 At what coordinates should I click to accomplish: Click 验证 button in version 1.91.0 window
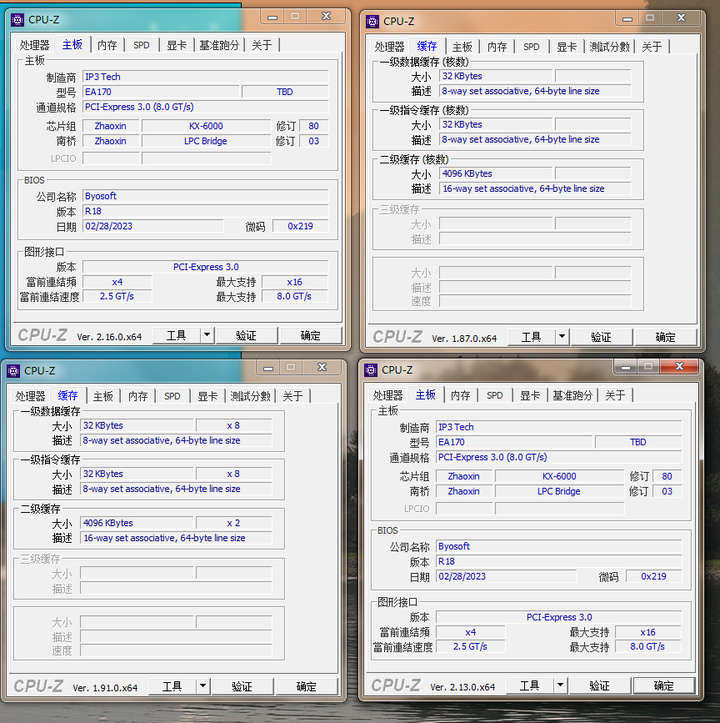[x=242, y=687]
